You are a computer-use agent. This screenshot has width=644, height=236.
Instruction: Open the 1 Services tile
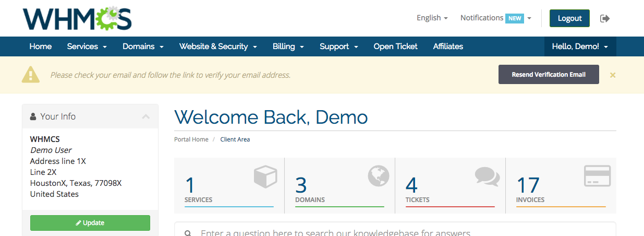(229, 185)
